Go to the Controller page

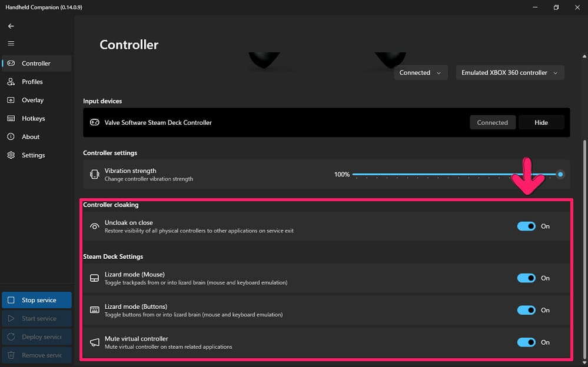tap(36, 64)
